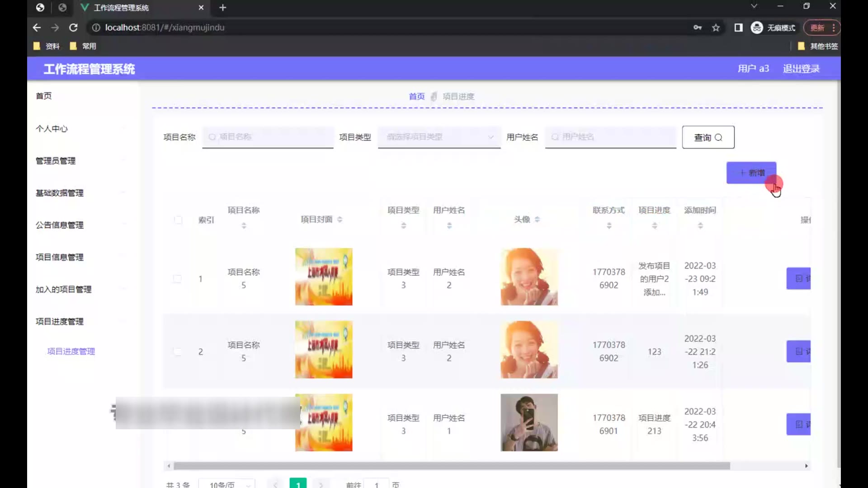This screenshot has width=868, height=488.
Task: Check the checkbox for row 2
Action: coord(177,352)
